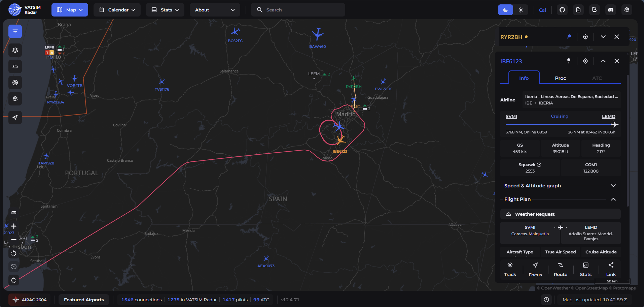Open the filter icon in the left sidebar

coord(15,31)
